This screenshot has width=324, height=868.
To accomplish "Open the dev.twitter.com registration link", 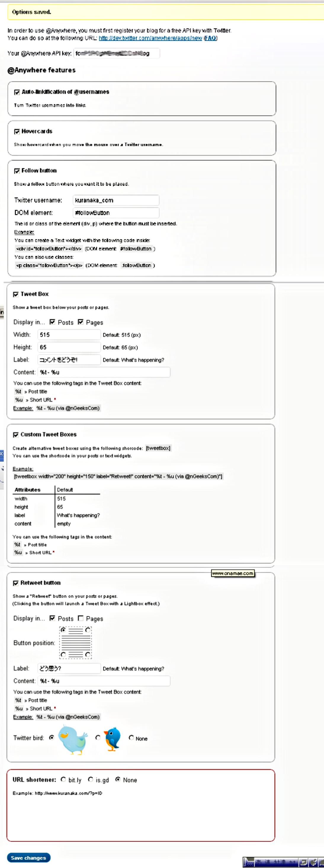I will click(150, 38).
